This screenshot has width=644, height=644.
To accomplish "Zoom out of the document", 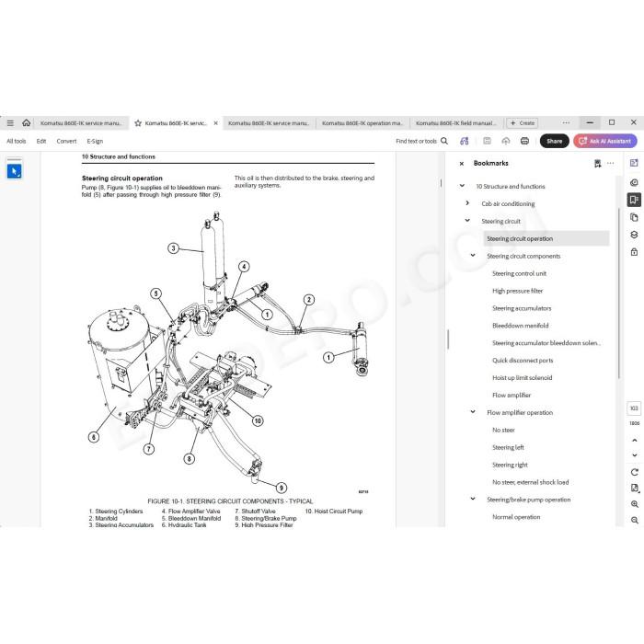I will pyautogui.click(x=635, y=520).
